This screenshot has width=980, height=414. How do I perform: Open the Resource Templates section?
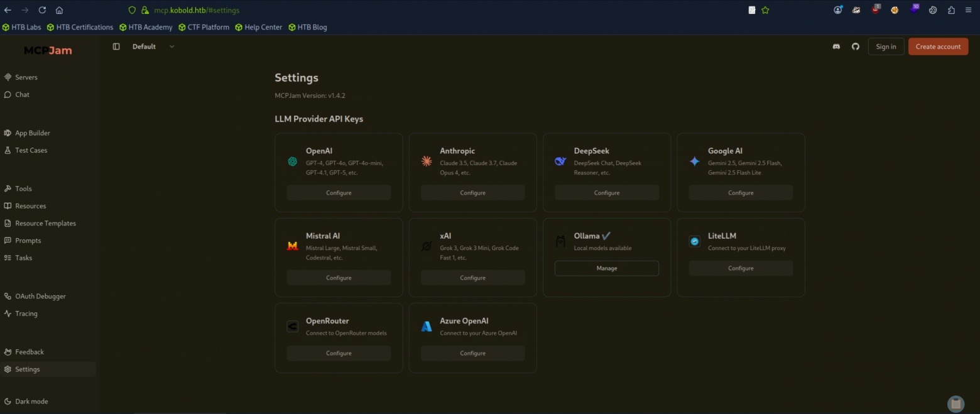pos(45,223)
